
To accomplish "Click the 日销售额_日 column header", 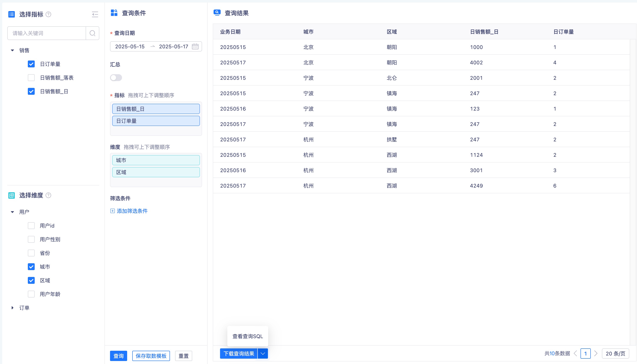I will 484,32.
